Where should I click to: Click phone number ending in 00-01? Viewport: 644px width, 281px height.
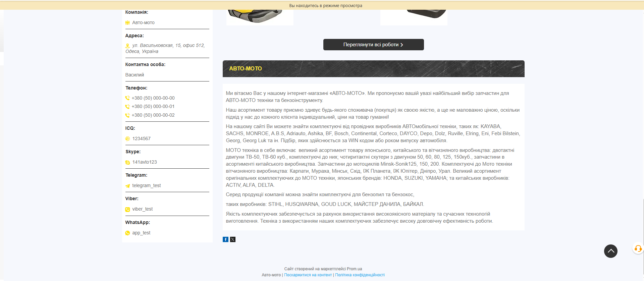click(x=153, y=106)
